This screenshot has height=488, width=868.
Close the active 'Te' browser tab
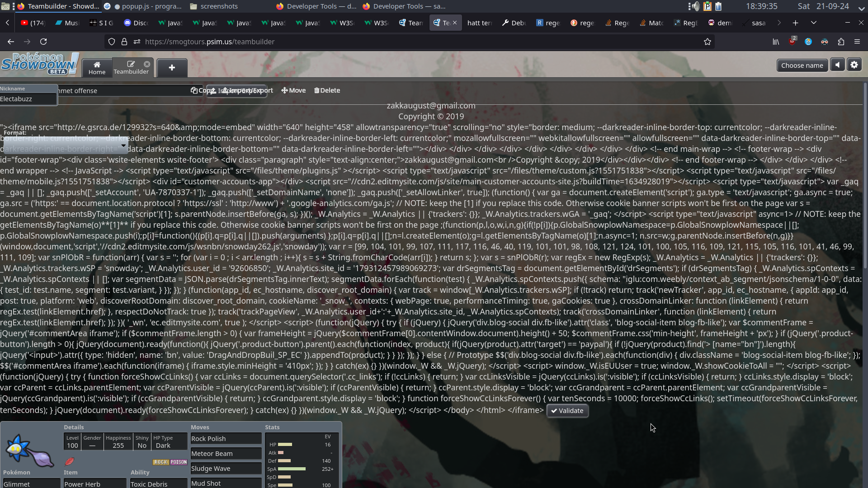click(455, 23)
